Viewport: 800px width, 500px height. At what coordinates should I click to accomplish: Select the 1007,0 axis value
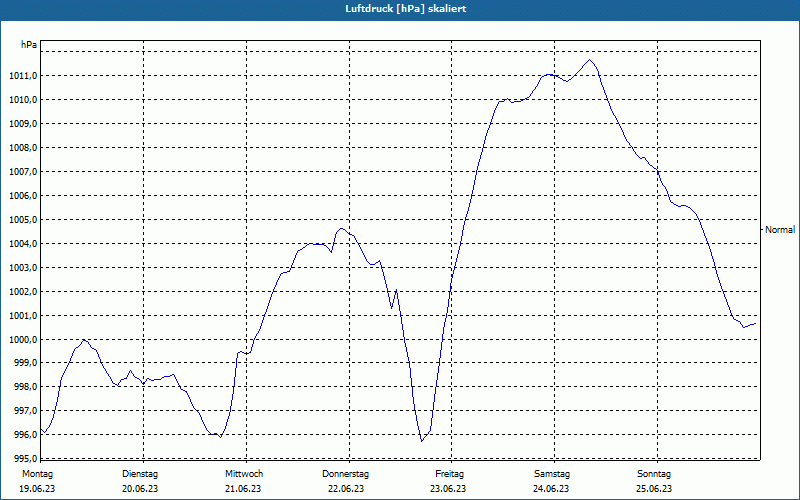(23, 172)
